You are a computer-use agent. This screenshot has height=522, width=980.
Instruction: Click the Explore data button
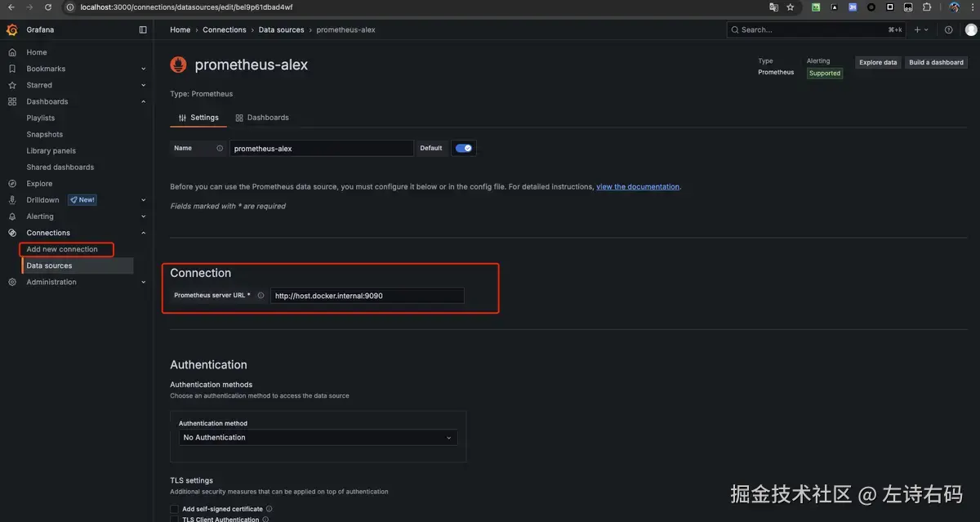tap(878, 62)
